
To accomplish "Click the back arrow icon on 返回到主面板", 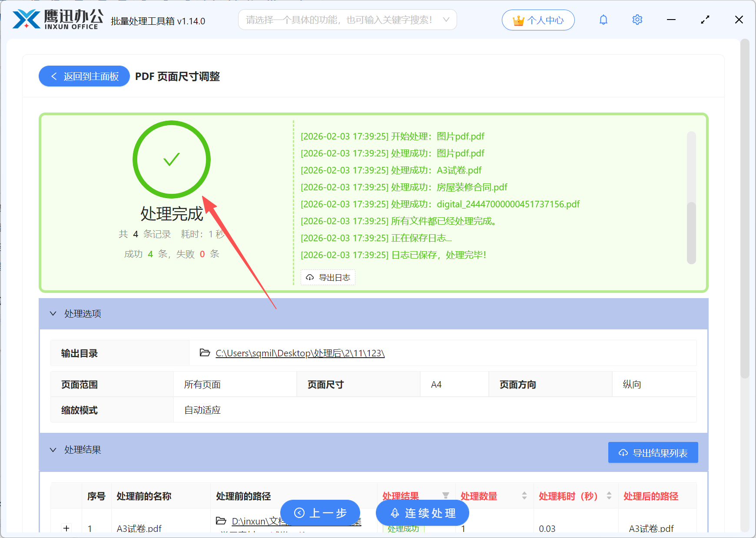I will point(53,76).
